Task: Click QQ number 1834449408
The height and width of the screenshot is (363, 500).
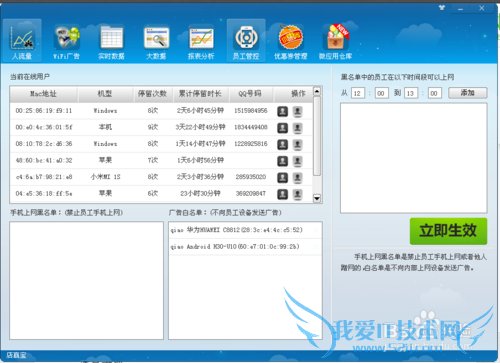Action: coord(251,127)
